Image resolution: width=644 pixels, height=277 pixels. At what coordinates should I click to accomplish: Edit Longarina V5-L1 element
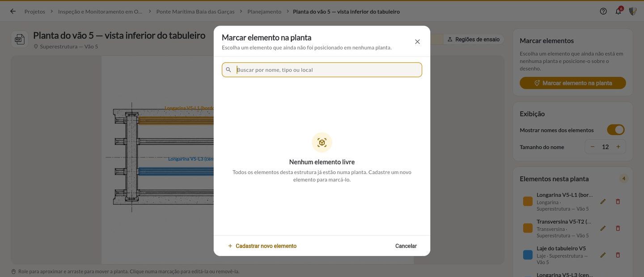click(x=603, y=202)
